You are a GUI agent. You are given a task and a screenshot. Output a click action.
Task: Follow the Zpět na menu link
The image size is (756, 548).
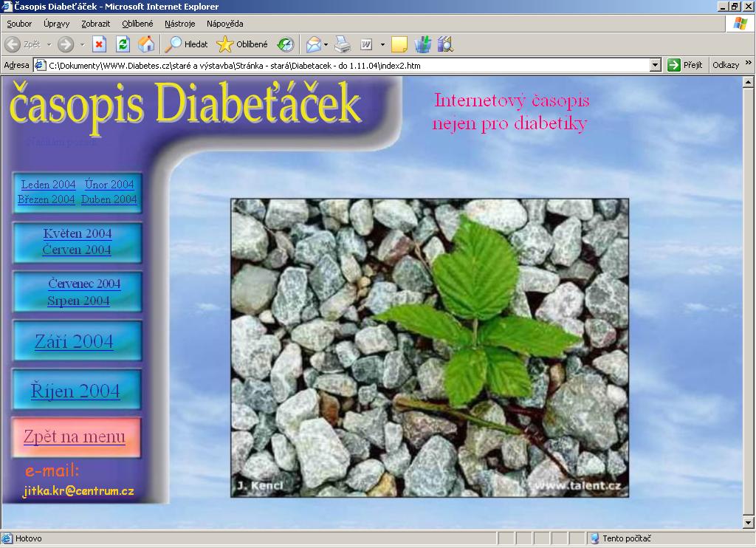pyautogui.click(x=75, y=436)
